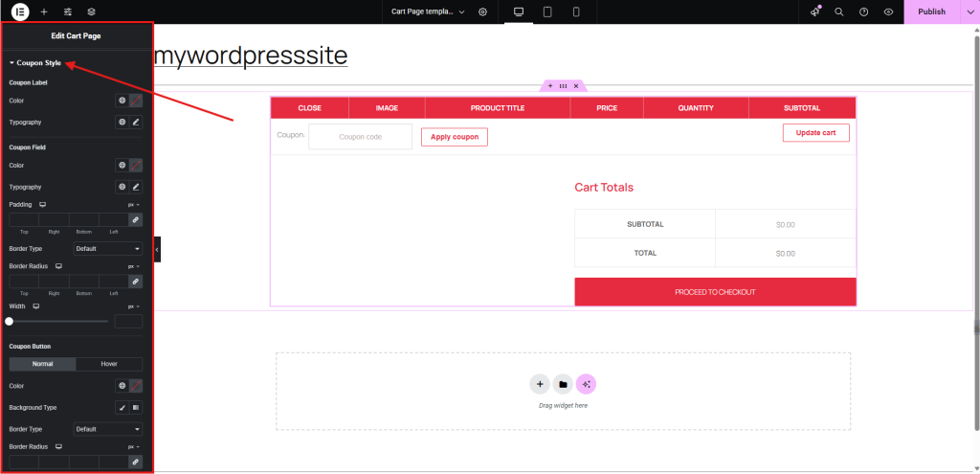Add a new element with plus icon

coord(44,11)
